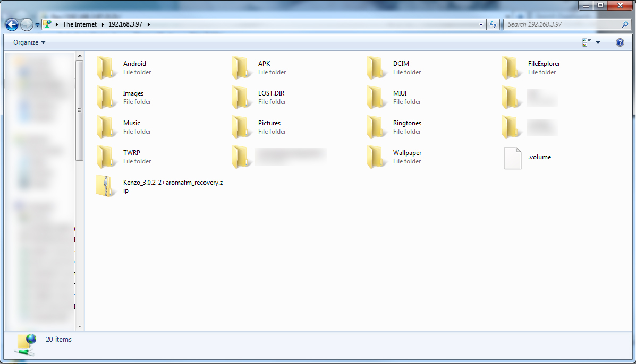Select the .volume file icon
This screenshot has height=364, width=636.
coord(512,158)
